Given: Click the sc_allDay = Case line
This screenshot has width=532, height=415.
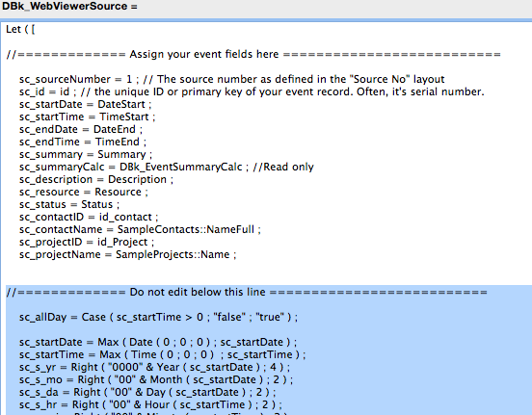Looking at the screenshot, I should [158, 318].
